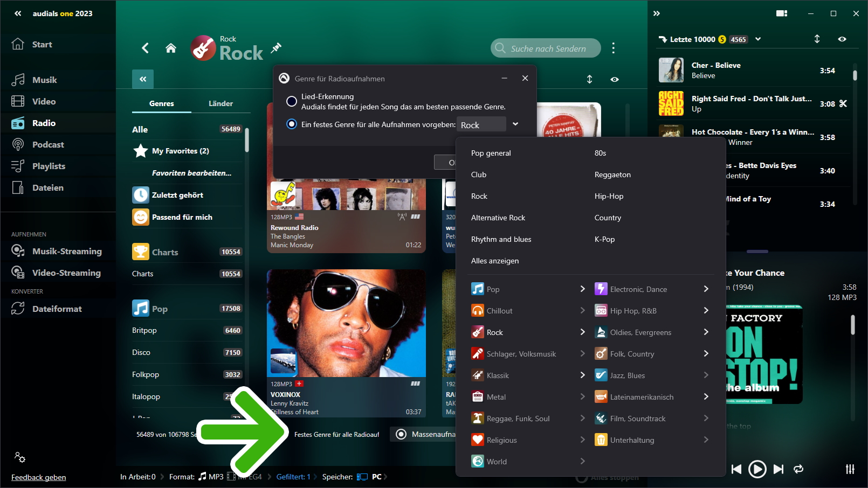Viewport: 868px width, 488px height.
Task: Pin the Rock genre
Action: click(x=276, y=48)
